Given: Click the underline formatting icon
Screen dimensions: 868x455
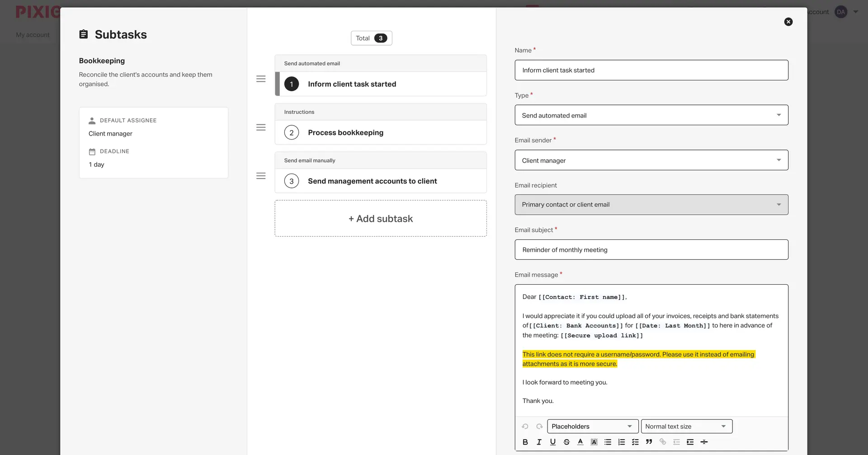Looking at the screenshot, I should pyautogui.click(x=552, y=442).
